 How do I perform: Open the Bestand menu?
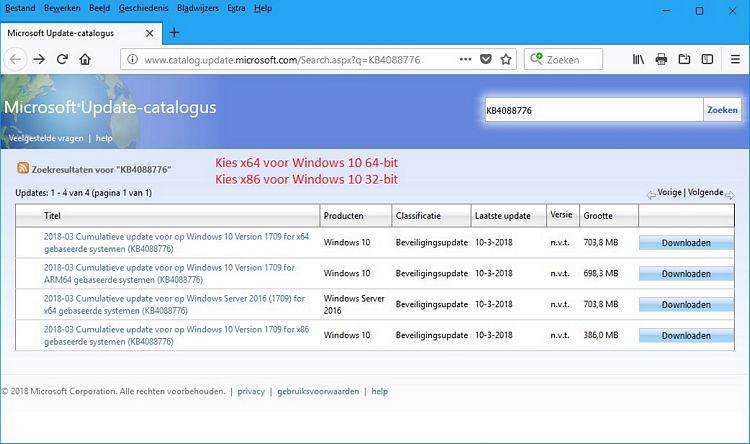(20, 8)
